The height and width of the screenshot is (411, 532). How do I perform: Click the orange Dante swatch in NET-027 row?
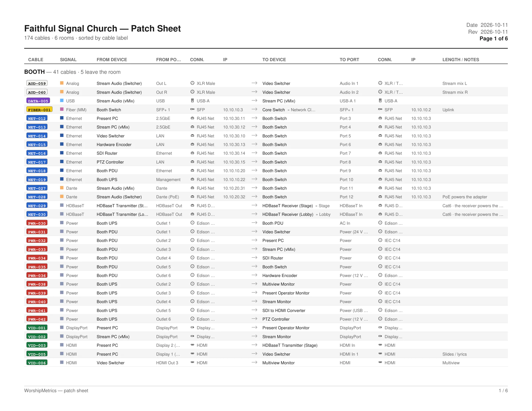(62, 188)
